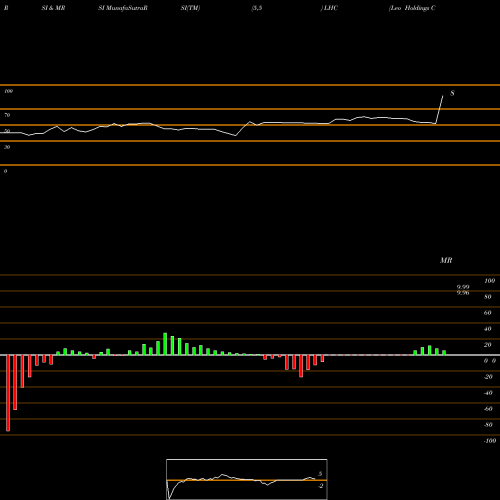Click the tallest green histogram bar
This screenshot has height=500, width=500.
165,344
